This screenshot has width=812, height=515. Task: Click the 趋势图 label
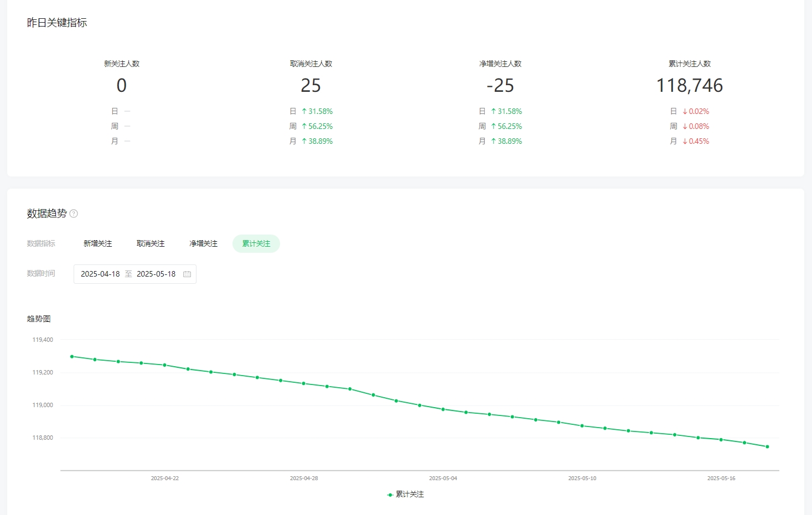pos(39,319)
